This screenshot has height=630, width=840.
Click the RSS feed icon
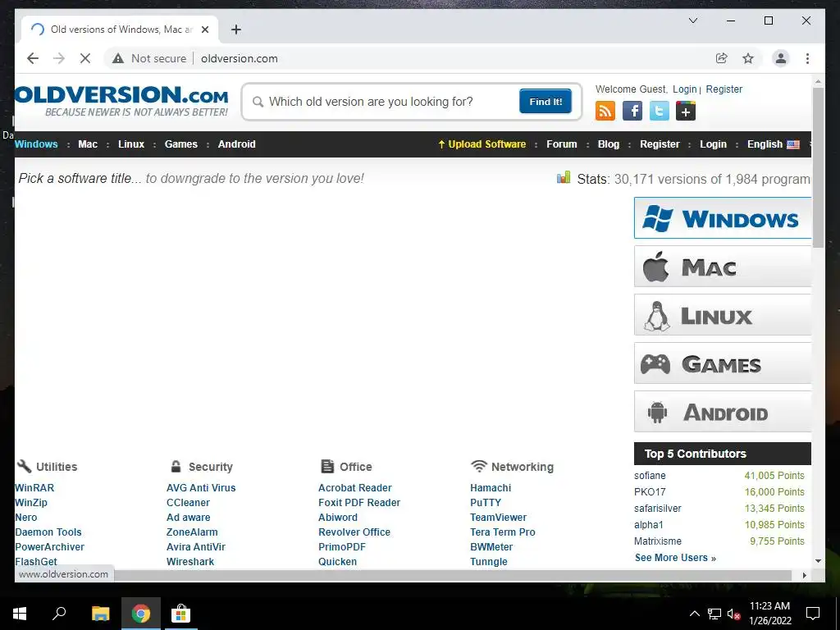(605, 111)
